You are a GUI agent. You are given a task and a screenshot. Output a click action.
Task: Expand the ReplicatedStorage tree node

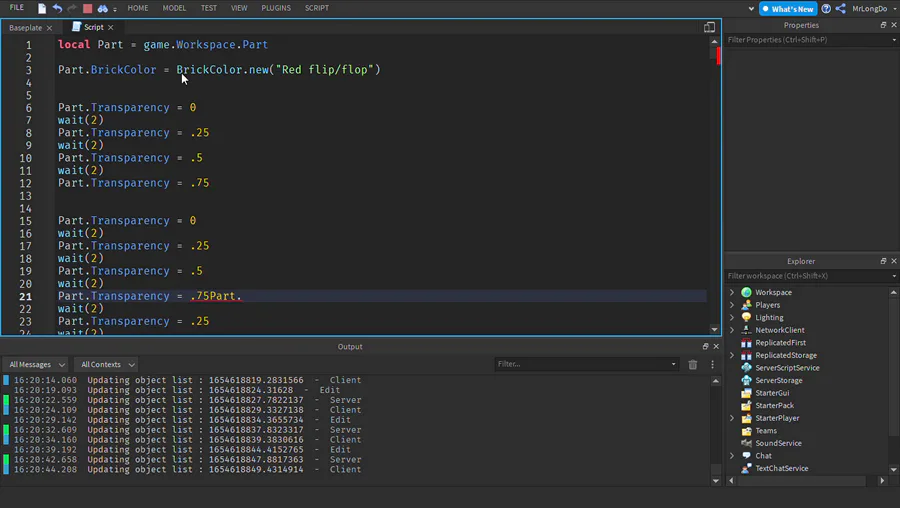732,355
